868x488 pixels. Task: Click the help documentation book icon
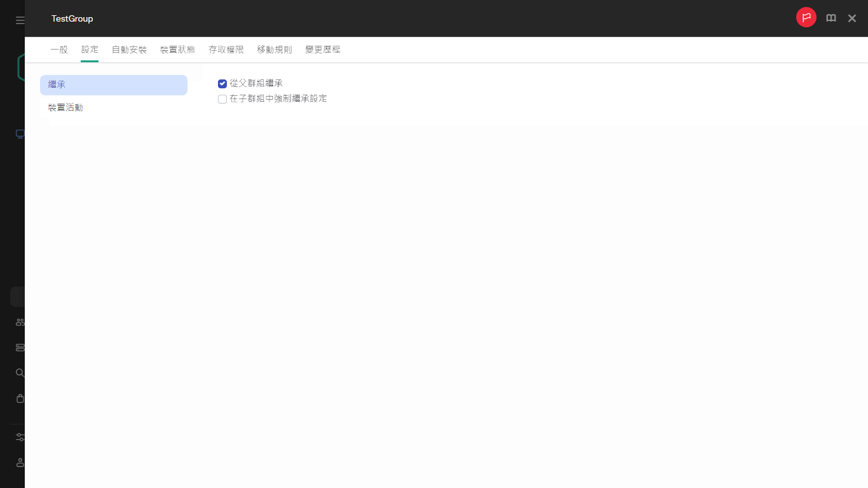831,18
